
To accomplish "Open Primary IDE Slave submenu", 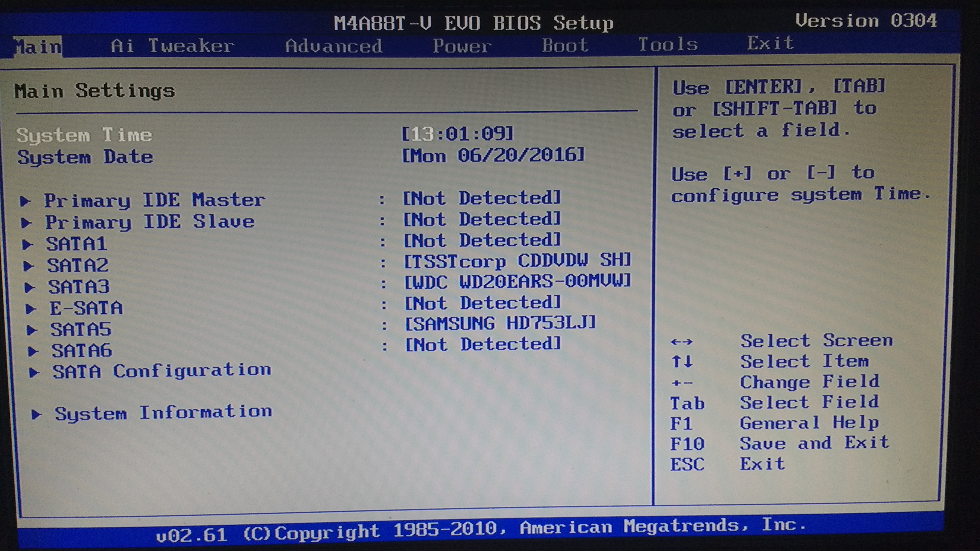I will [150, 222].
